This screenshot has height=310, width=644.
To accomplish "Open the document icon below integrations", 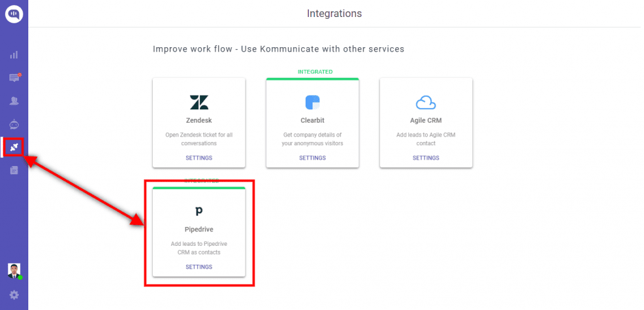I will (x=14, y=170).
